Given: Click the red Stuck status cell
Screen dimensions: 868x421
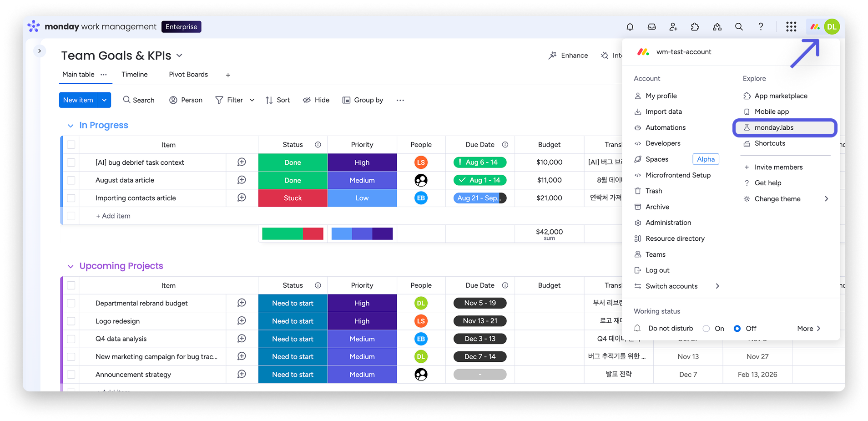Looking at the screenshot, I should click(293, 198).
